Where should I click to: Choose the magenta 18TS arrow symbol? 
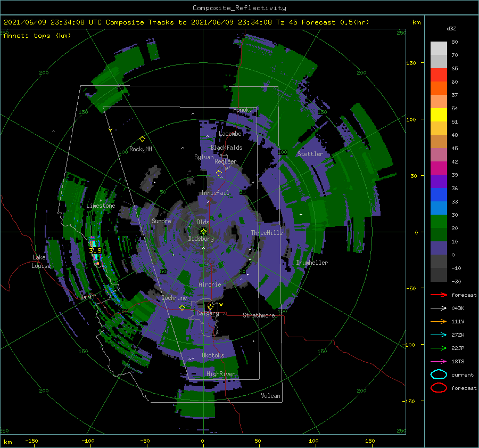tap(439, 362)
